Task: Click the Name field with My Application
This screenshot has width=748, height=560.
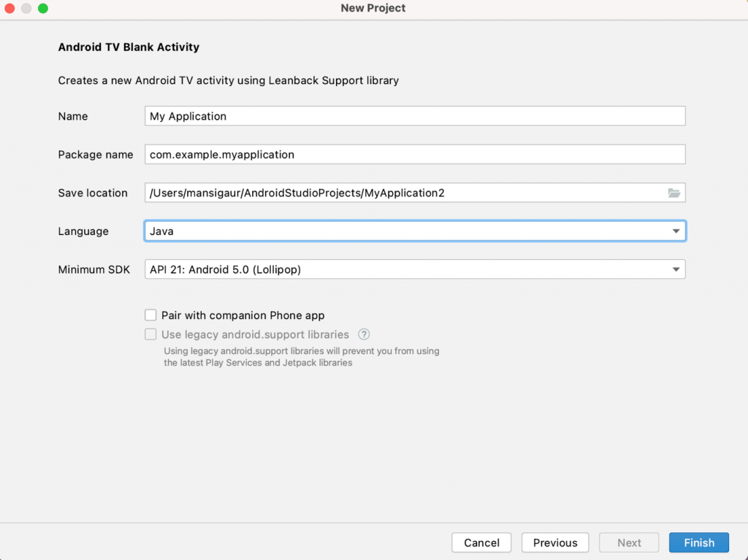Action: (x=415, y=116)
